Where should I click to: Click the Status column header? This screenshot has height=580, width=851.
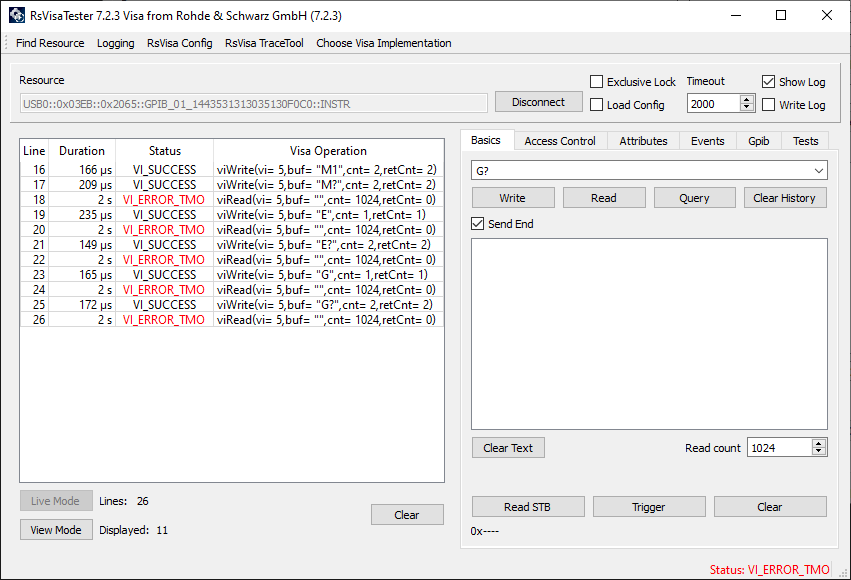(x=164, y=151)
